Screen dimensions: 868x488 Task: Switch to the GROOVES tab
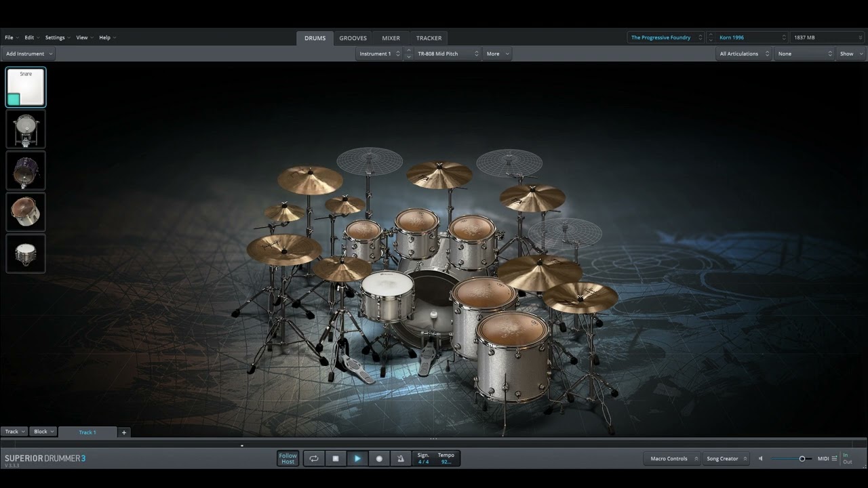353,38
